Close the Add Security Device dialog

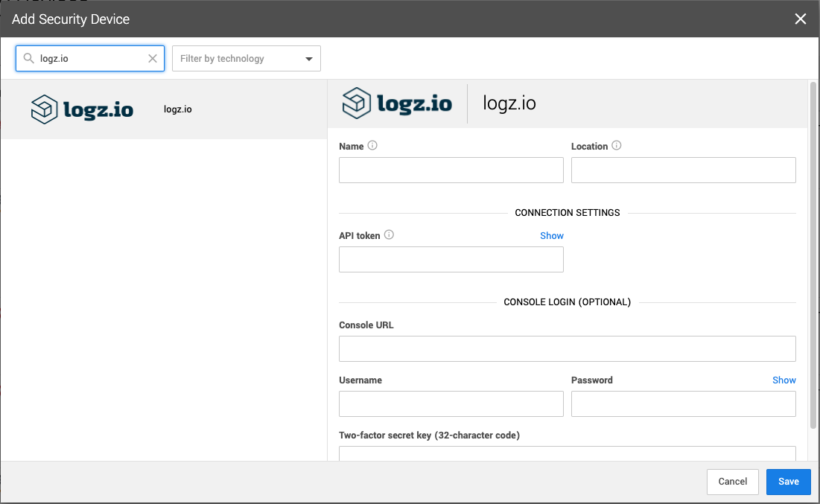tap(800, 19)
